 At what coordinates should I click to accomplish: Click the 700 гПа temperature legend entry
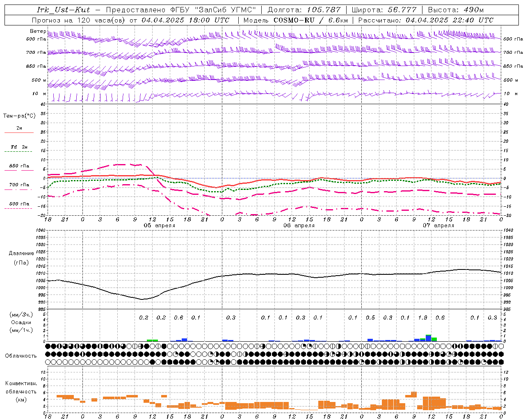tap(19, 185)
